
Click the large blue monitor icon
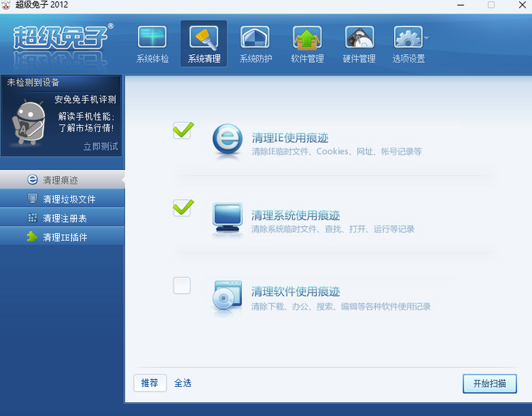coord(227,218)
